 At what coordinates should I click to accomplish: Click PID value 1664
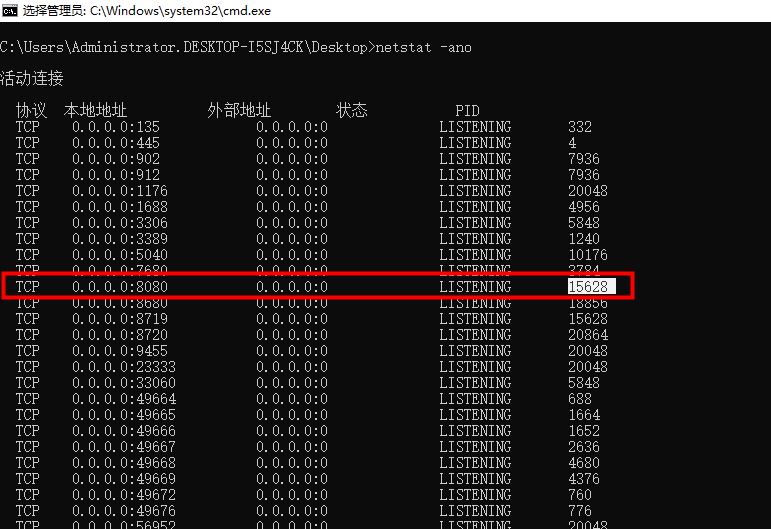[584, 414]
